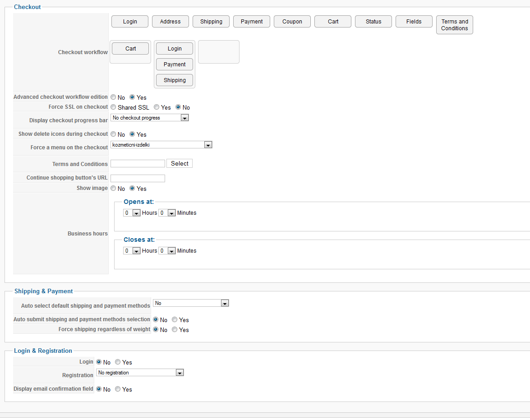Click the Coupon workflow block
Viewport: 530px width, 420px height.
292,22
